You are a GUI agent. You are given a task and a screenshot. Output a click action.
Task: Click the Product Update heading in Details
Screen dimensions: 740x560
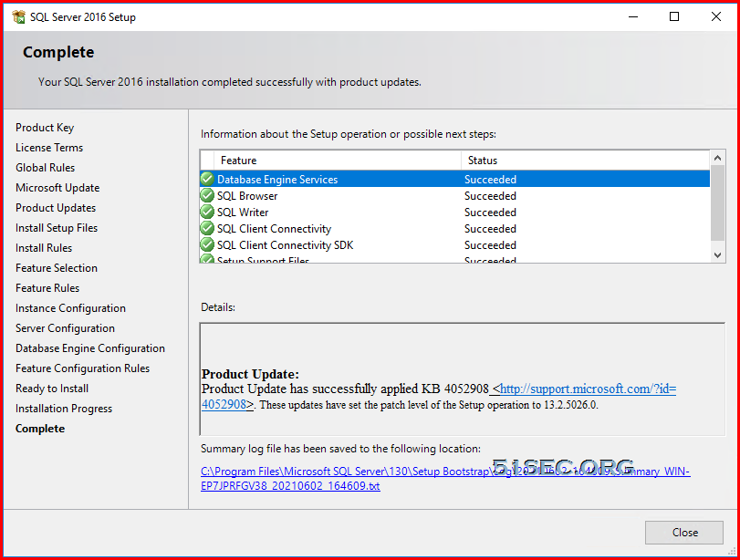point(251,374)
